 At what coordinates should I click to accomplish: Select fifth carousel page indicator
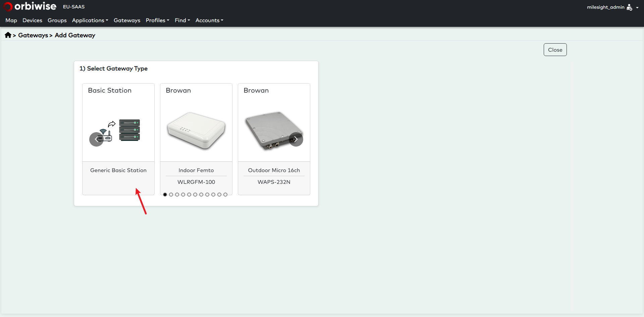[189, 195]
